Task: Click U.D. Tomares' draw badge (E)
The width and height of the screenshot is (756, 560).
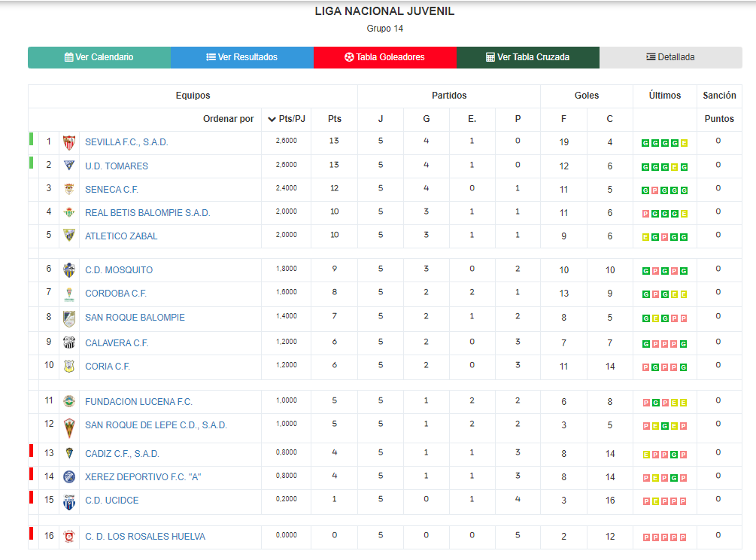Action: click(x=674, y=167)
